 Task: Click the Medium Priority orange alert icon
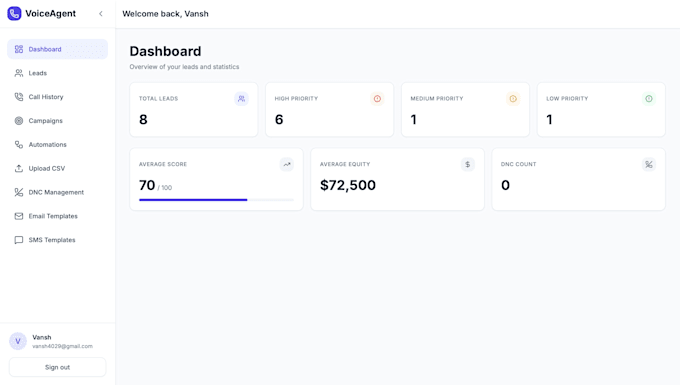click(x=513, y=99)
